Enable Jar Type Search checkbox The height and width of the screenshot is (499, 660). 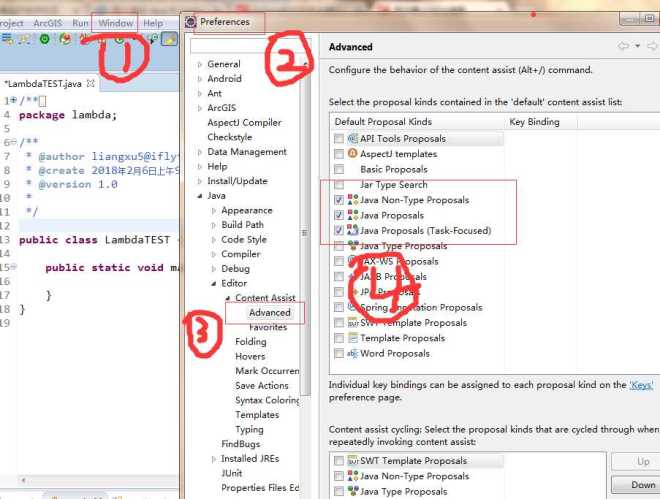tap(339, 184)
